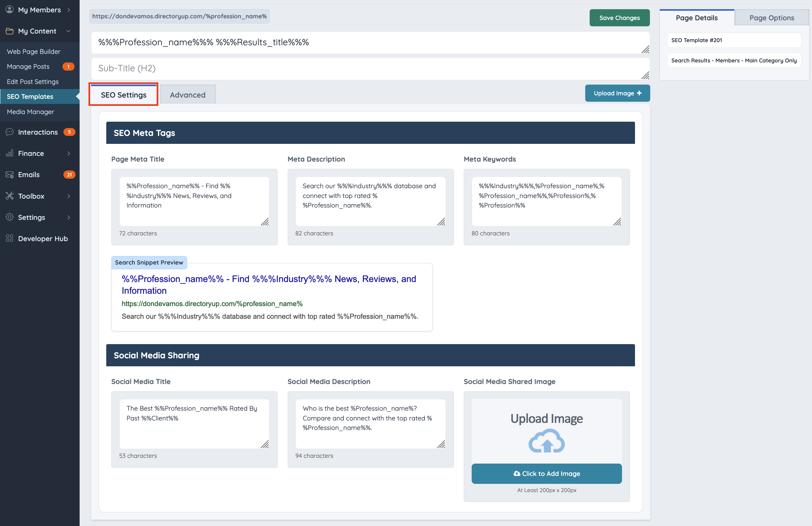Image resolution: width=812 pixels, height=526 pixels.
Task: Click the Settings gear icon
Action: coord(10,217)
